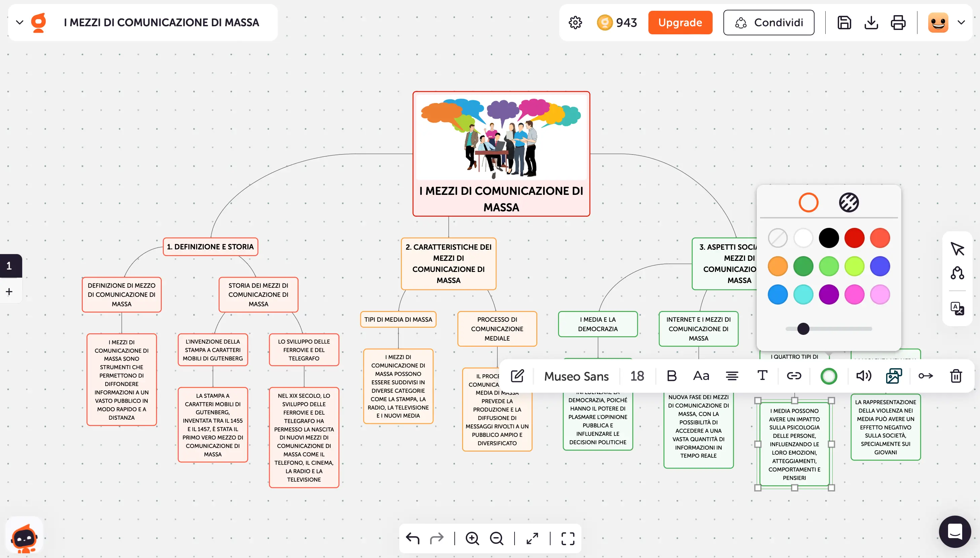Print the mind map
The image size is (980, 558).
(898, 23)
